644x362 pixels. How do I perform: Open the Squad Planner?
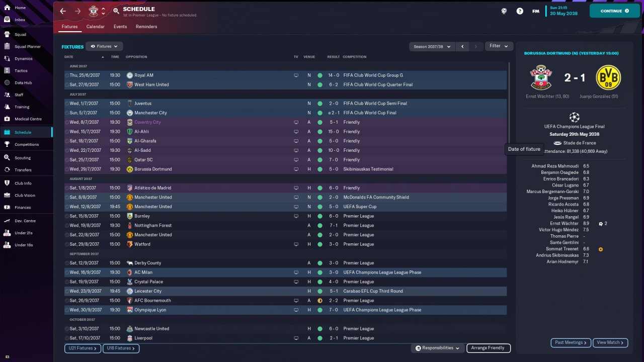coord(27,47)
